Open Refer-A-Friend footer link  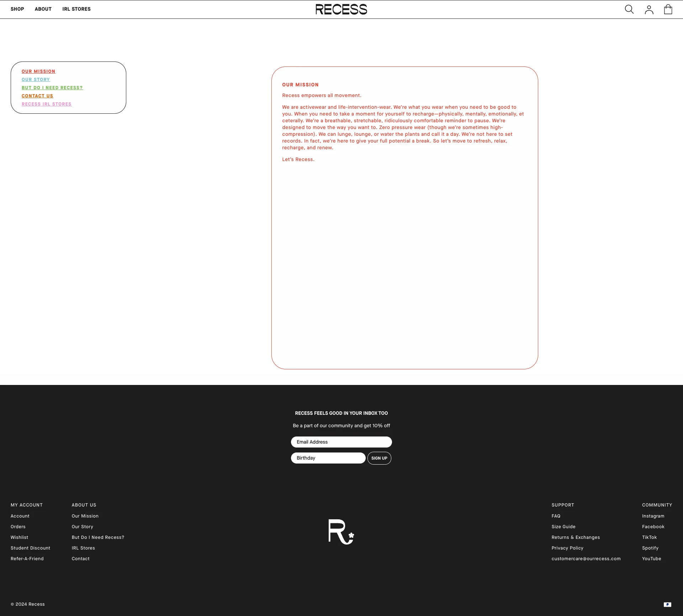coord(27,559)
